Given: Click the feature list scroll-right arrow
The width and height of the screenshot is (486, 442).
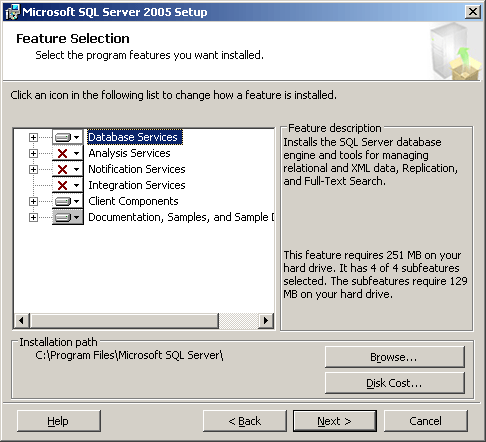Looking at the screenshot, I should [266, 321].
